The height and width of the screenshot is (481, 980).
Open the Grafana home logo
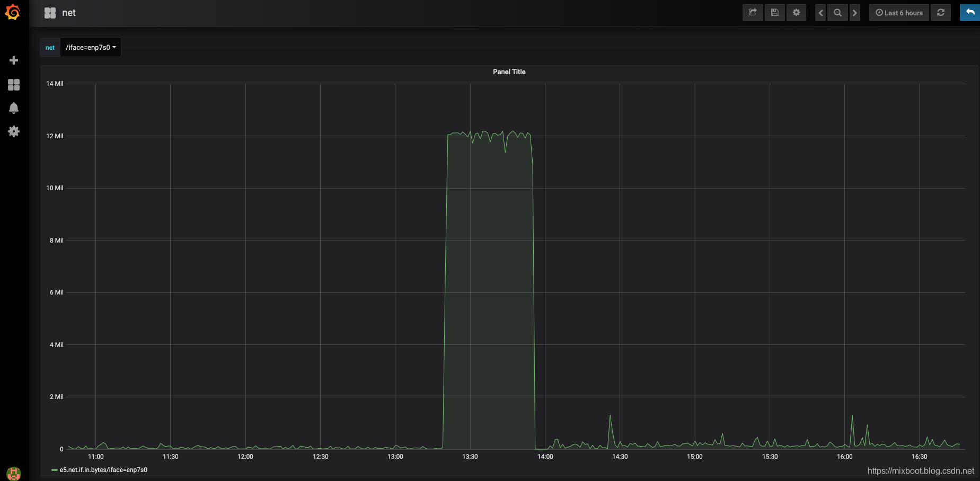13,12
